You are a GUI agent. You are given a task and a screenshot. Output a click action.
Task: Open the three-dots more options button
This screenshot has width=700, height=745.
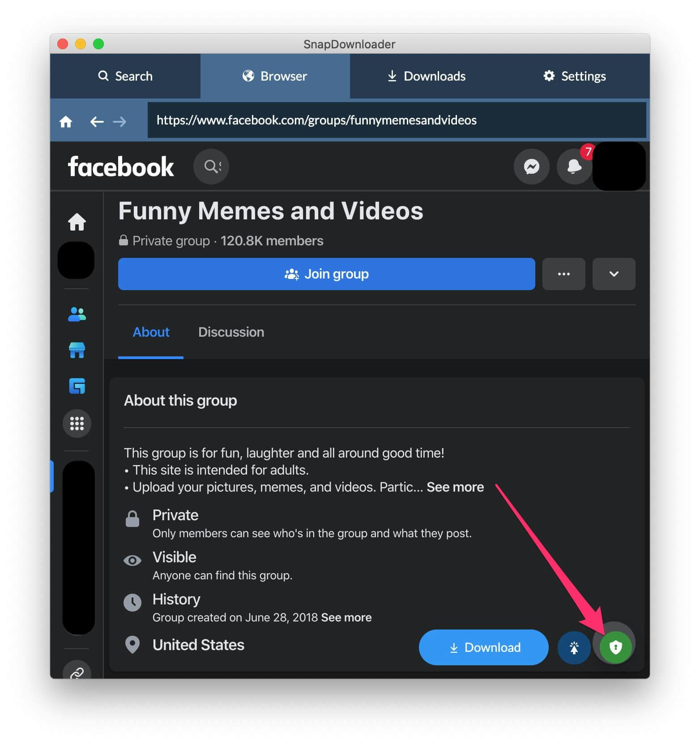(564, 274)
